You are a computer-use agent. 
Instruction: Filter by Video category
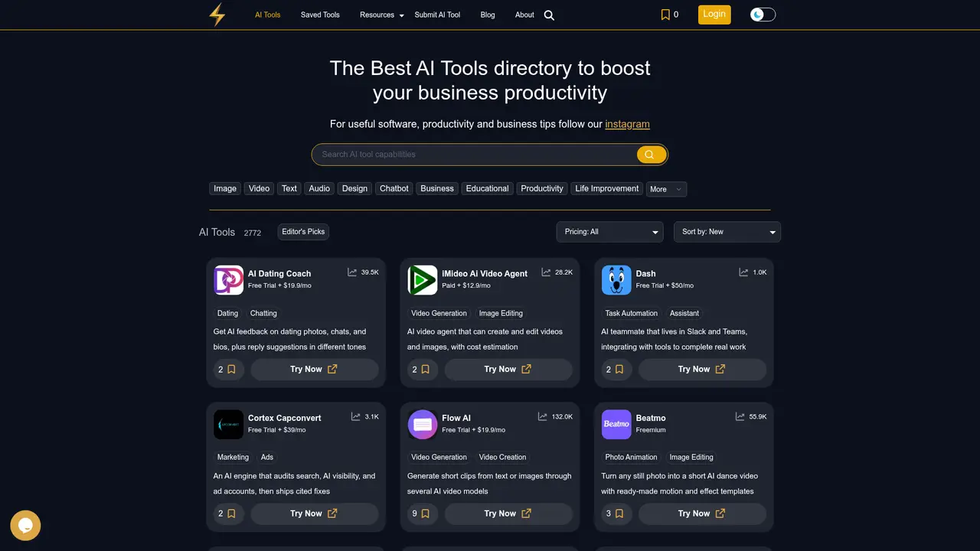pyautogui.click(x=259, y=188)
